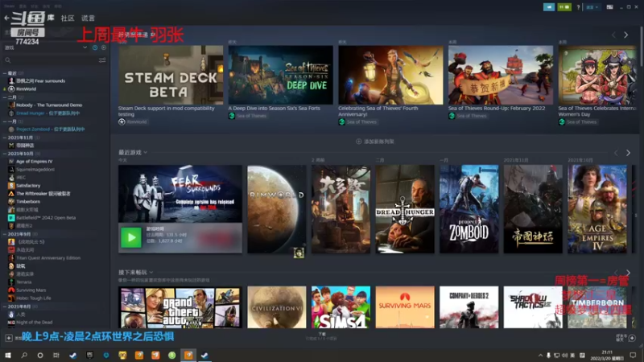Select Satisfactory in sidebar list
The height and width of the screenshot is (362, 644).
pos(28,186)
